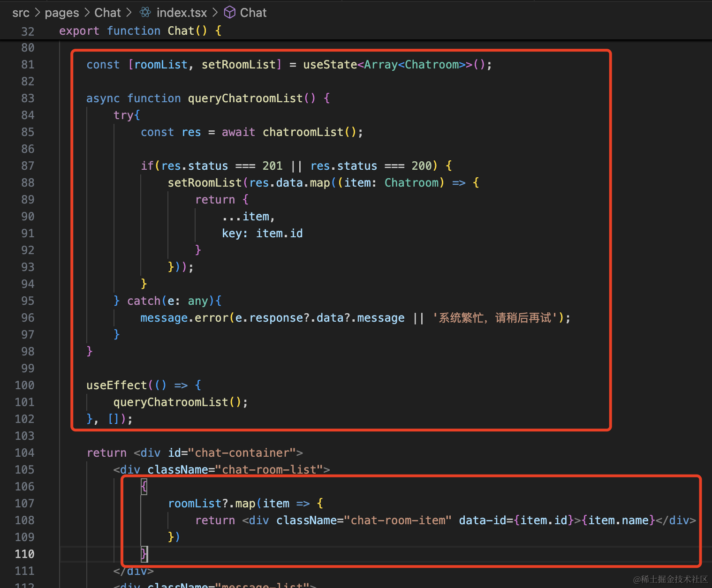712x588 pixels.
Task: Click the "chat-room-item" className string
Action: point(397,520)
